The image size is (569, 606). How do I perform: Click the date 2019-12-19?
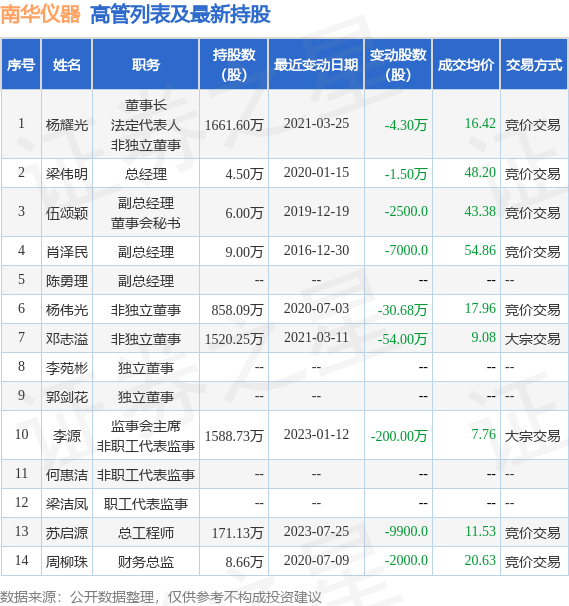point(316,211)
